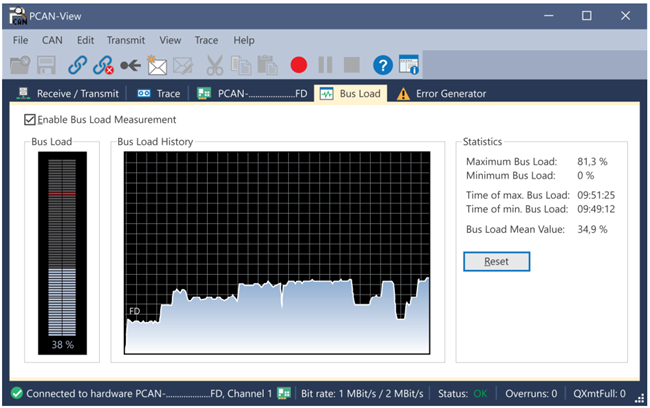Image resolution: width=650 pixels, height=408 pixels.
Task: Click the Reset hardware arrow icon
Action: coord(130,65)
